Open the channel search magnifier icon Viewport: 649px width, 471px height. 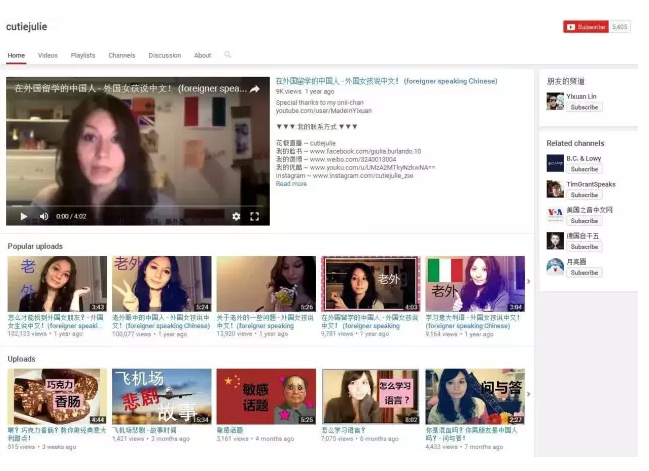tap(228, 55)
